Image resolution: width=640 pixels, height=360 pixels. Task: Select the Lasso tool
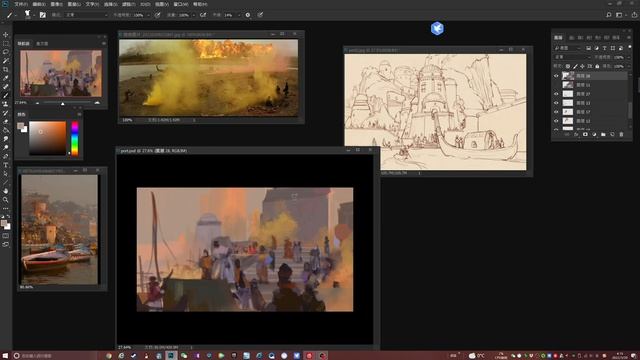(x=6, y=52)
